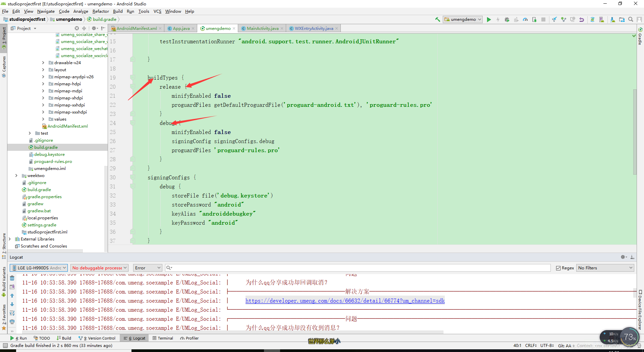The height and width of the screenshot is (352, 644).
Task: Select debug.keystore in project tree
Action: pyautogui.click(x=49, y=155)
